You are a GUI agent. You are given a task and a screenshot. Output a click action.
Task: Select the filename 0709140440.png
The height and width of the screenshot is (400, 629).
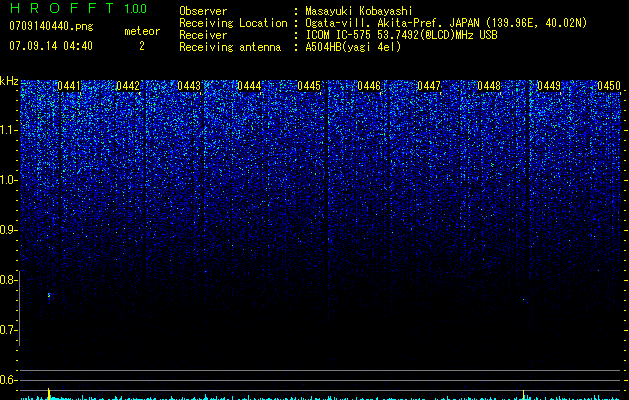point(51,26)
